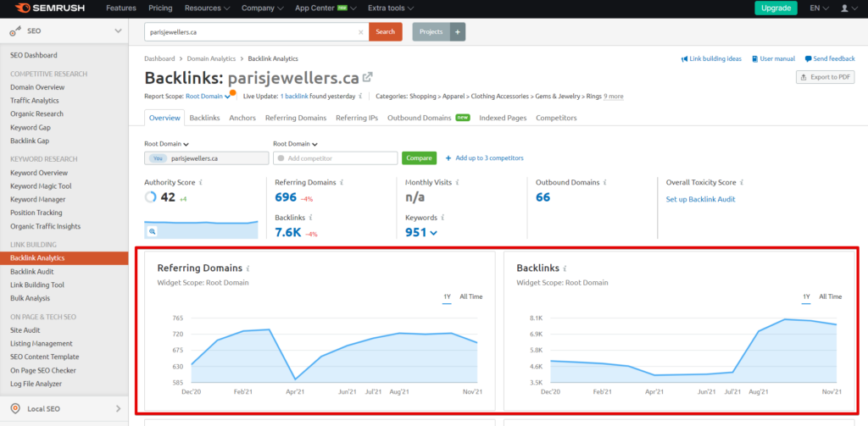868x426 pixels.
Task: Select All Time in Referring Domains chart
Action: [471, 297]
